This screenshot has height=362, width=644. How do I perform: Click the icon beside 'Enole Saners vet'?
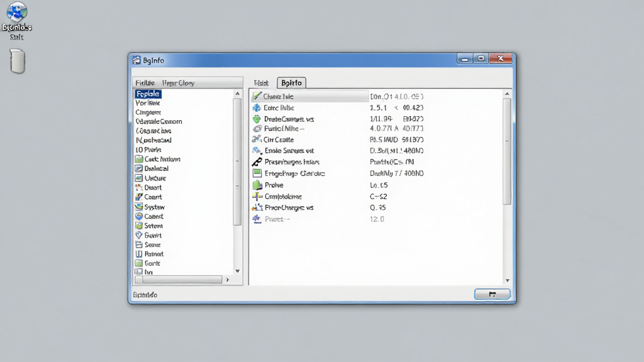(x=257, y=151)
